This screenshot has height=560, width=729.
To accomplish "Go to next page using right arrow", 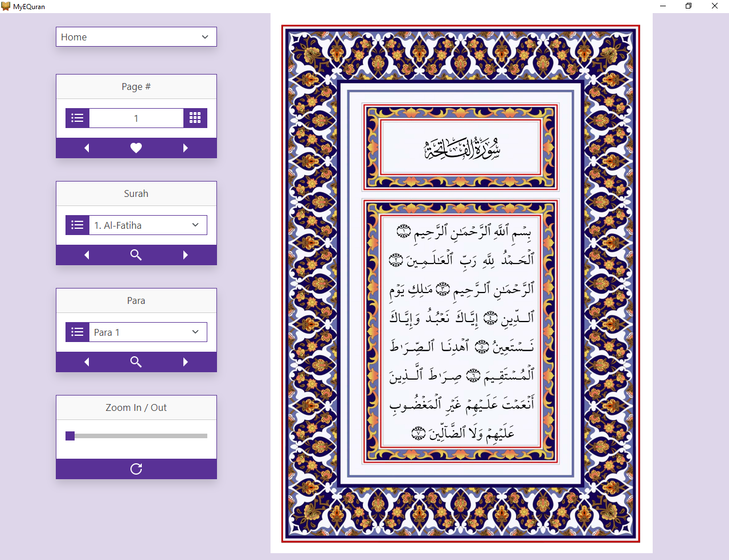I will (185, 147).
